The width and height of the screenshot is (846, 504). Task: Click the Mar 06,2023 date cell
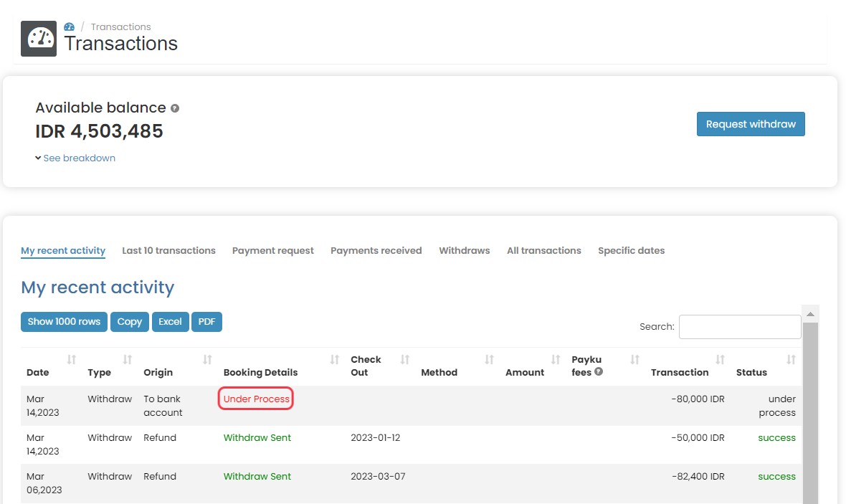tap(44, 483)
